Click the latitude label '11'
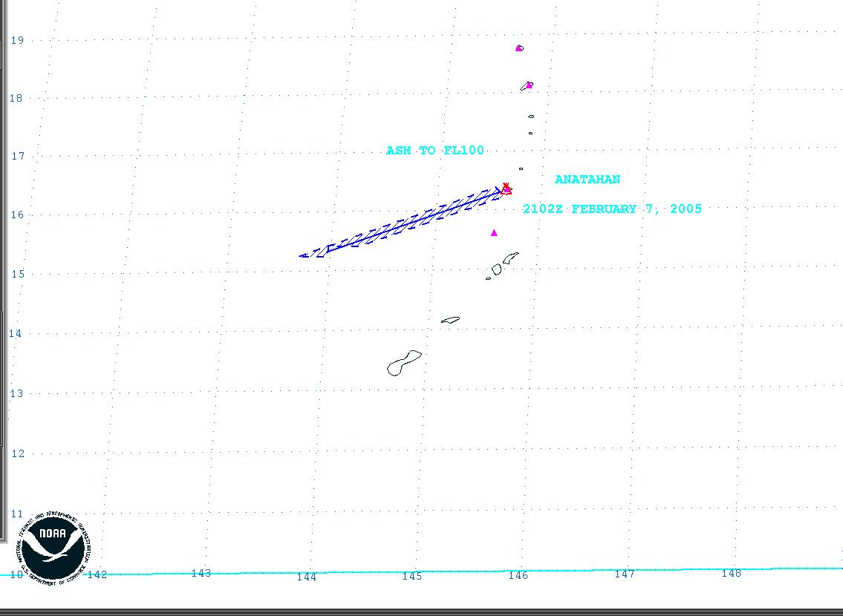Screen dimensions: 843x616 click(16, 514)
